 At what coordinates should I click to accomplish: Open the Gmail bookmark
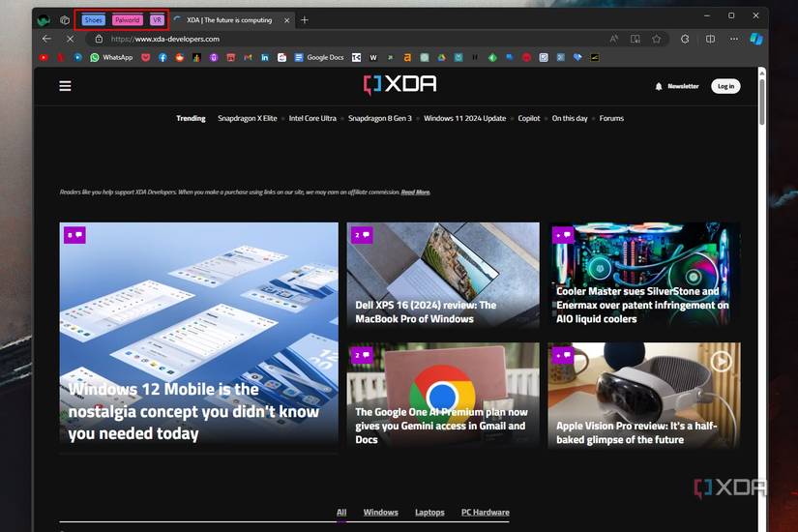(x=248, y=57)
